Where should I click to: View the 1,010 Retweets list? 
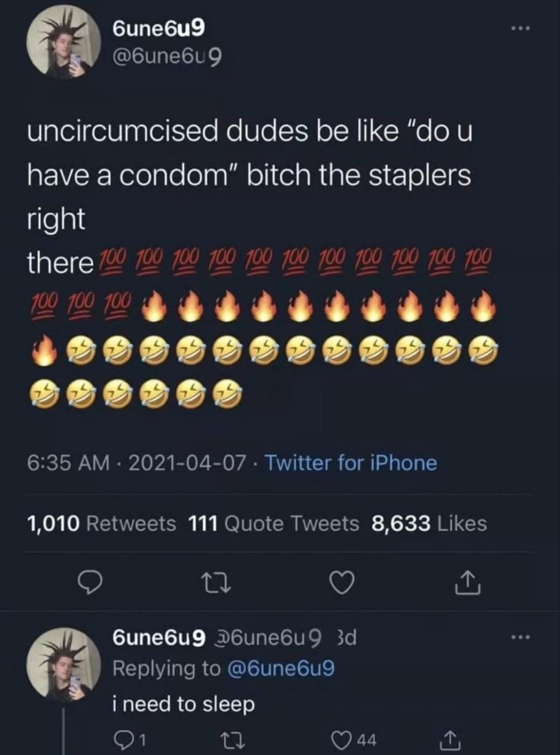[x=102, y=524]
